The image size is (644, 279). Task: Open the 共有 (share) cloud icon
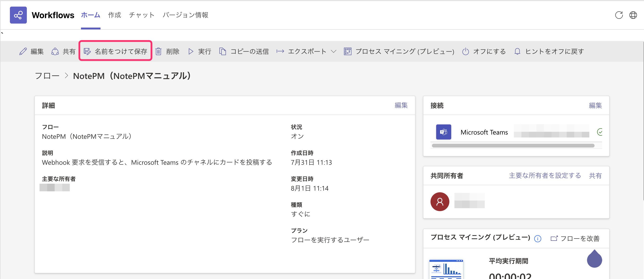[55, 51]
